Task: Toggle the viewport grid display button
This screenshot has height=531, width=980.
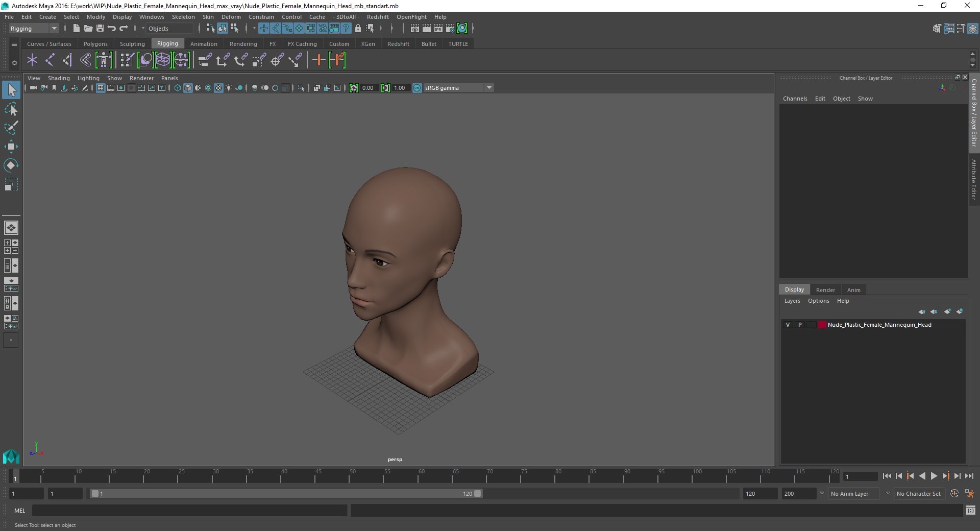Action: [x=101, y=88]
